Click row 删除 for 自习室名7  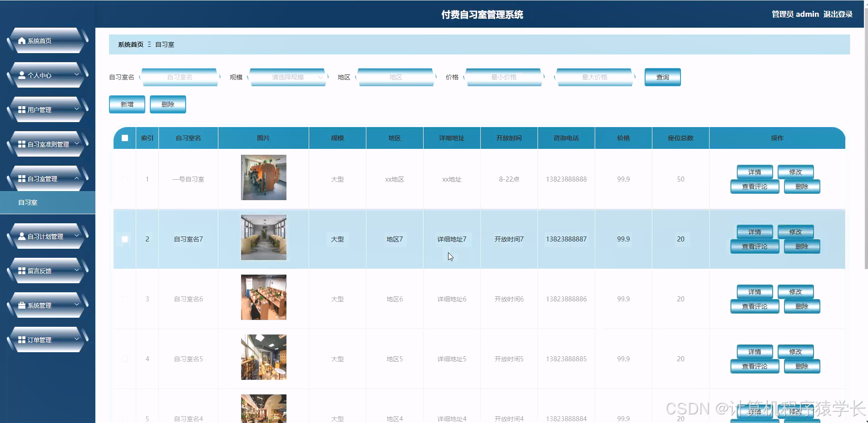pyautogui.click(x=802, y=246)
